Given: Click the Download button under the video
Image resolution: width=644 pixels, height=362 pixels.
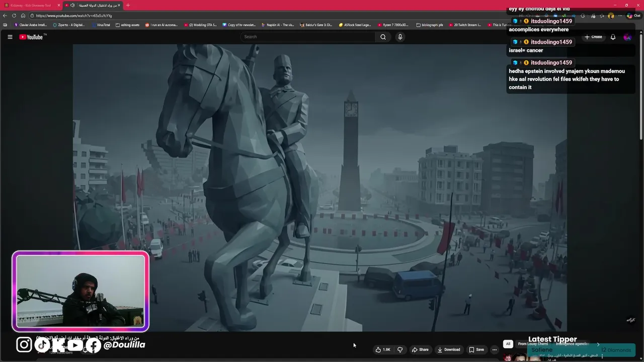Looking at the screenshot, I should tap(449, 349).
